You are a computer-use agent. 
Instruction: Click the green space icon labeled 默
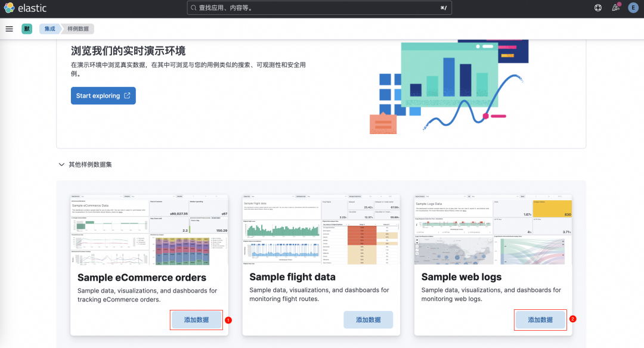pos(26,28)
